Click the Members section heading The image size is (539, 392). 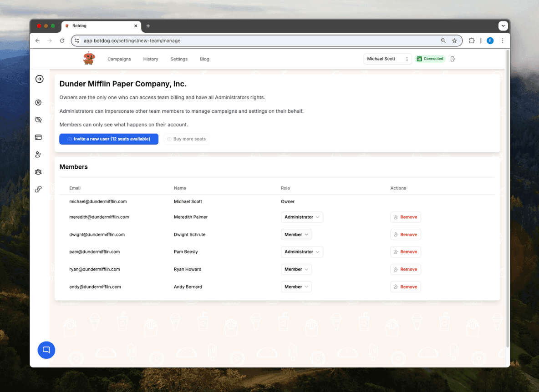pos(74,167)
